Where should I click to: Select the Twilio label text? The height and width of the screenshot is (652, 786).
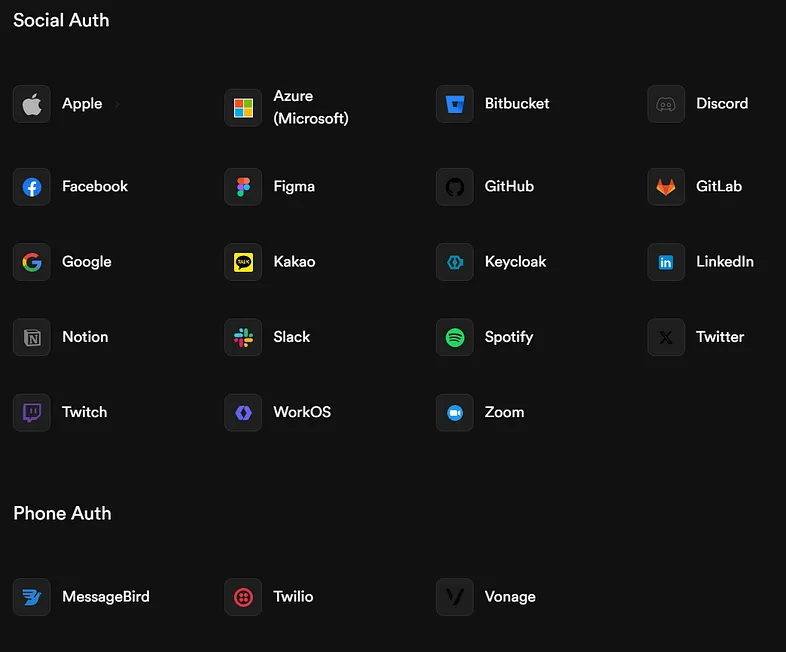pos(293,596)
